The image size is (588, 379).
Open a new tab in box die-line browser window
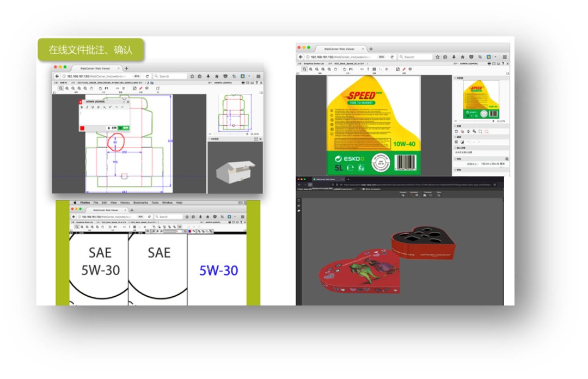coord(126,69)
